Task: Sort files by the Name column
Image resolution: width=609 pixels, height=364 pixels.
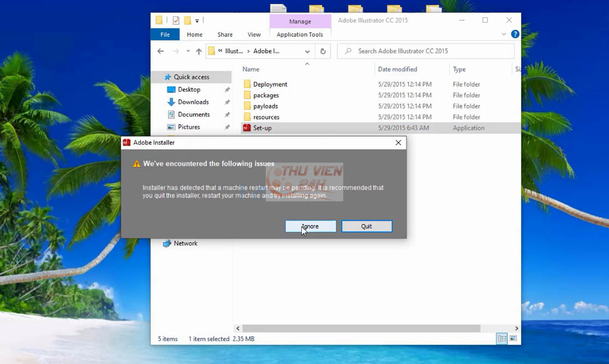Action: coord(251,69)
